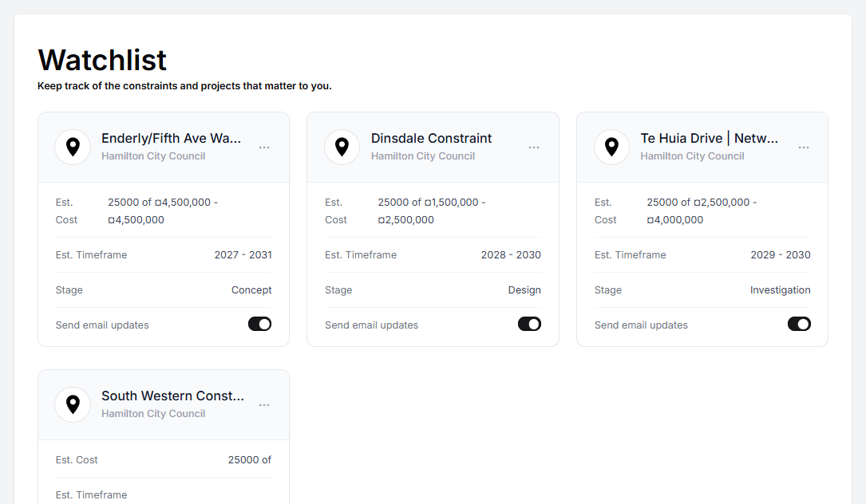The width and height of the screenshot is (866, 504).
Task: Open the Enderly/Fifth Ave card options menu
Action: (x=264, y=148)
